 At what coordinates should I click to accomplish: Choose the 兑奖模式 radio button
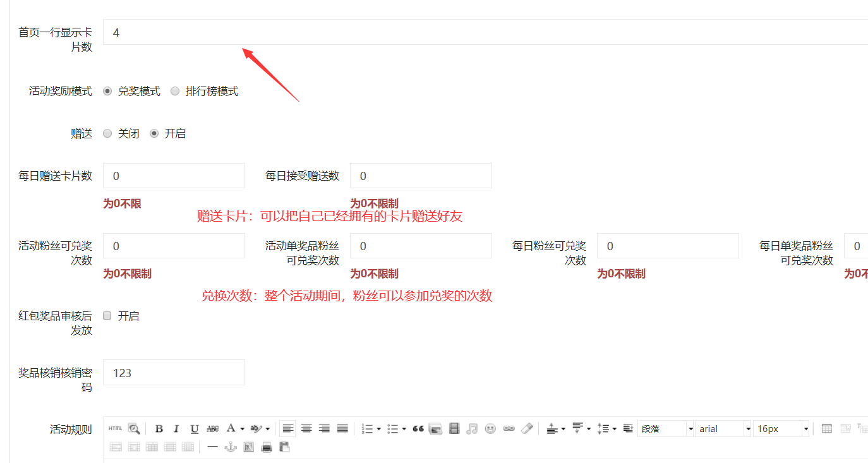[x=107, y=92]
